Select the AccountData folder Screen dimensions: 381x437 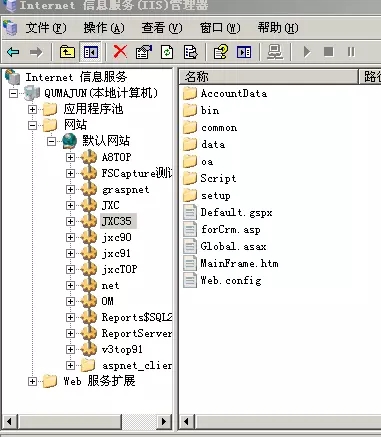[x=234, y=93]
